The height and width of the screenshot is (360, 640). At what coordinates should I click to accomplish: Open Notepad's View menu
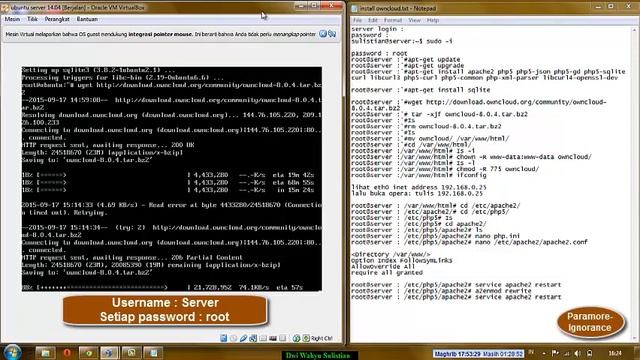click(x=414, y=20)
